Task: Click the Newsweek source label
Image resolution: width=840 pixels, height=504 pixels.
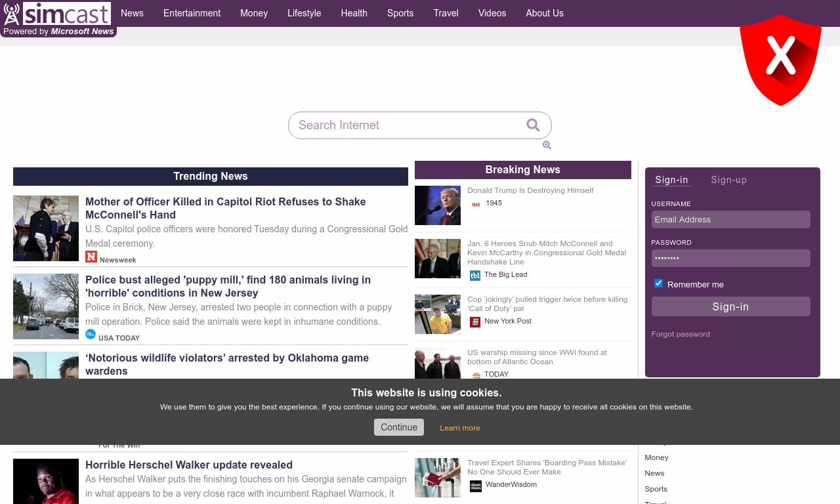Action: [118, 260]
